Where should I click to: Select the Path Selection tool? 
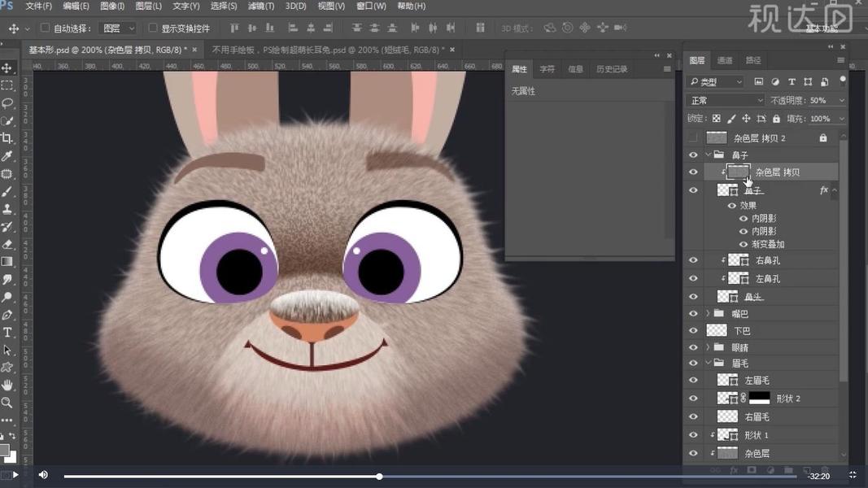coord(7,351)
